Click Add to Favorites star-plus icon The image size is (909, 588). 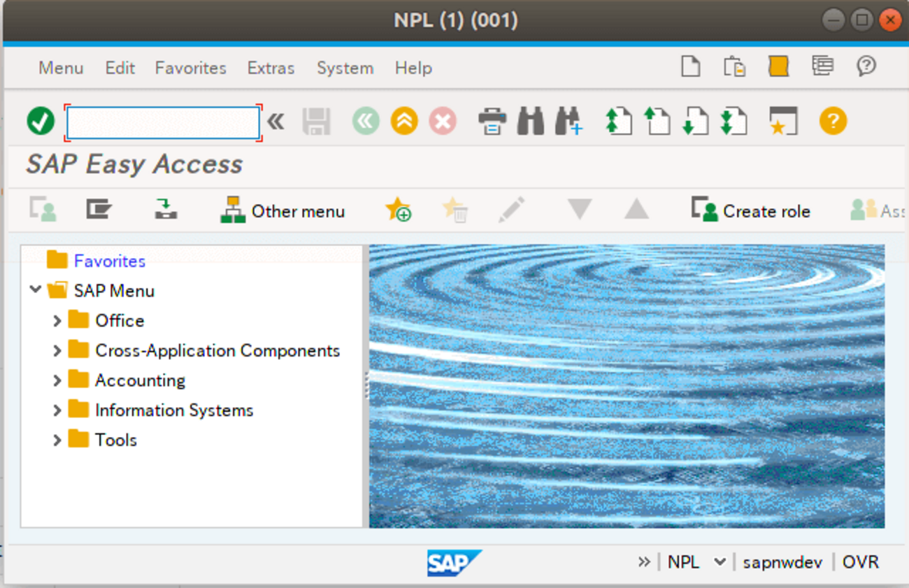click(399, 210)
